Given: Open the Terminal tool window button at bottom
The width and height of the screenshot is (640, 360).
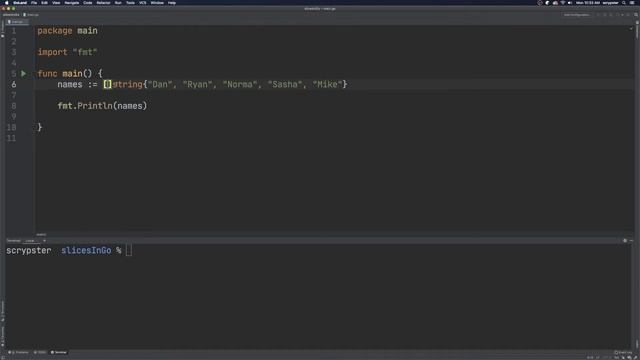Looking at the screenshot, I should (x=59, y=352).
